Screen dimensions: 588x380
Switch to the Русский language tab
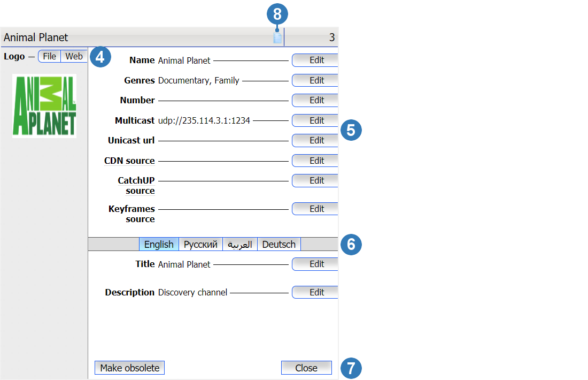[x=200, y=245]
